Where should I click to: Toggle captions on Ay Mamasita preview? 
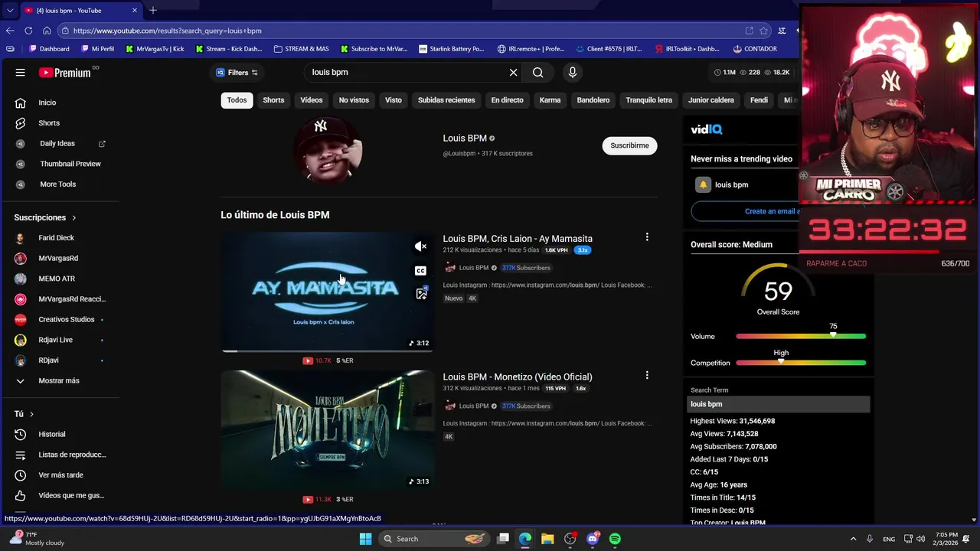[x=420, y=270]
